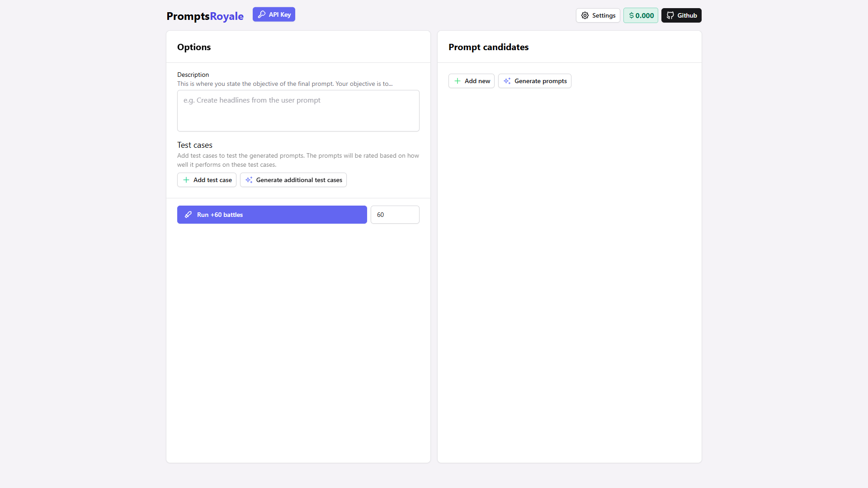Add a new test case
The image size is (868, 488).
point(207,180)
